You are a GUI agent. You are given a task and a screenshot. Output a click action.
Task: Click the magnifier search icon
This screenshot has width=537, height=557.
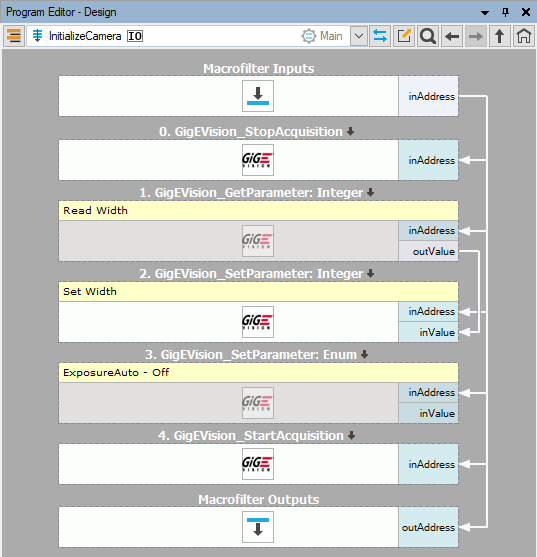coord(428,36)
